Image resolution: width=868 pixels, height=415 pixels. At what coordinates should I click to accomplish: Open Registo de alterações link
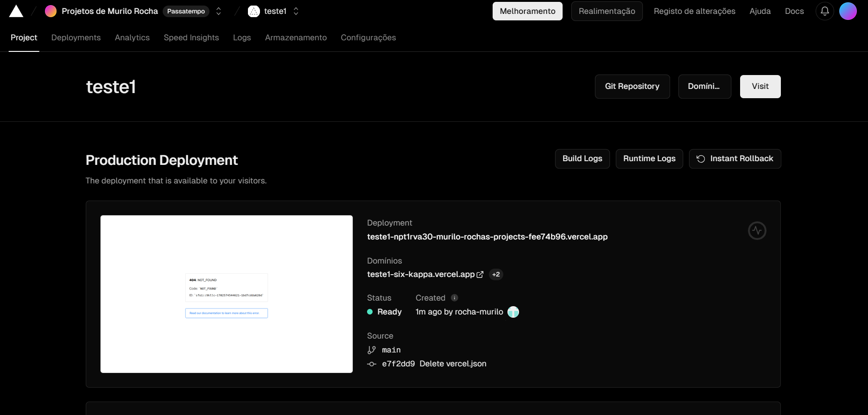click(x=694, y=11)
